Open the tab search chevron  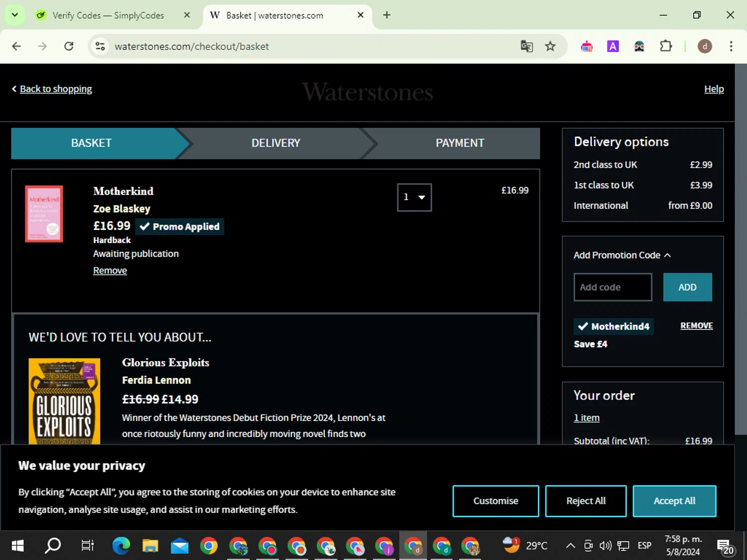pyautogui.click(x=14, y=15)
